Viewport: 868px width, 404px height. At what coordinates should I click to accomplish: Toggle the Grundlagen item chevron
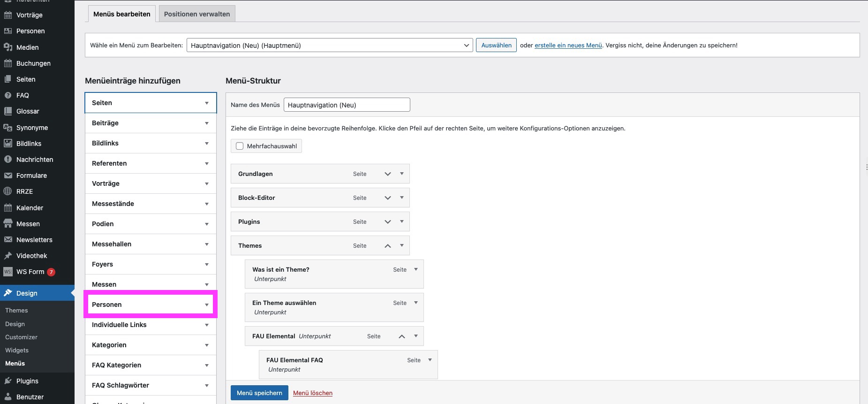pos(388,174)
